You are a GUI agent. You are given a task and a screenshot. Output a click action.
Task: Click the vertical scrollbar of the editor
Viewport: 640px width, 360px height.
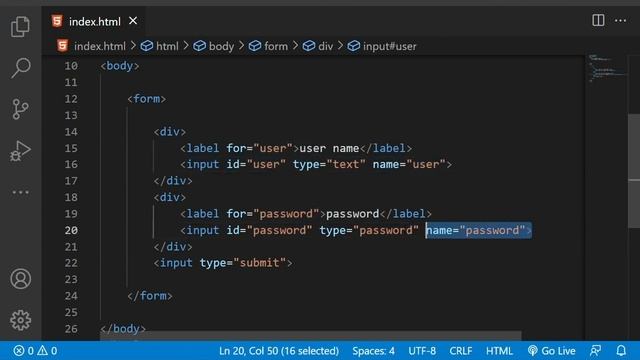(634, 171)
